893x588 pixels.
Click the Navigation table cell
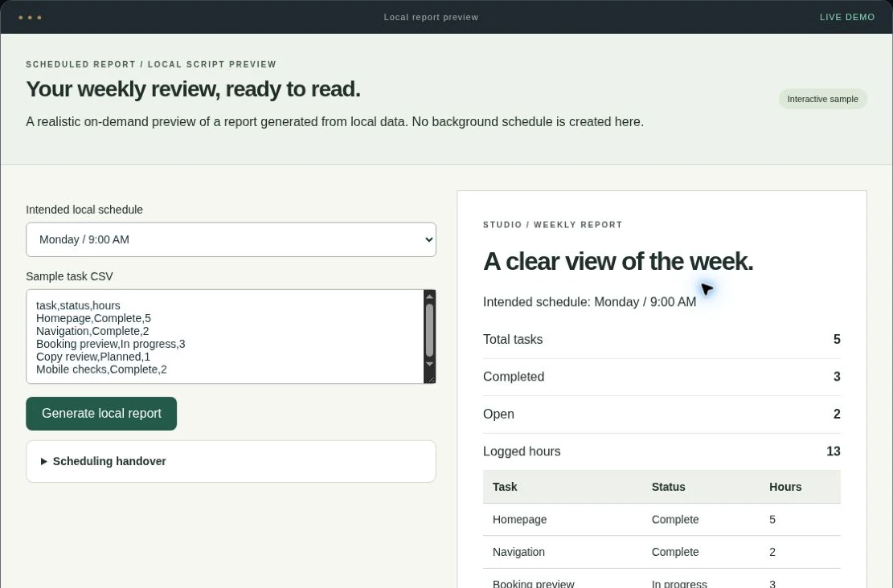518,552
